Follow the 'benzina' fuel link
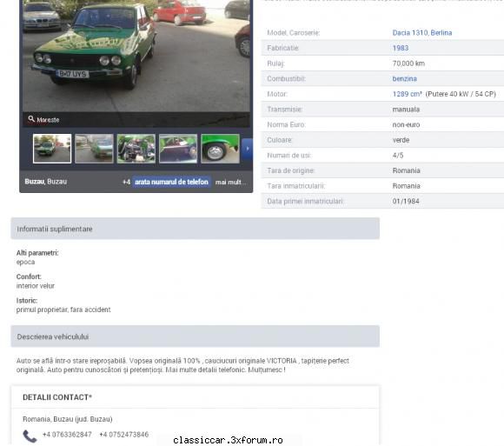The image size is (504, 446). [404, 79]
